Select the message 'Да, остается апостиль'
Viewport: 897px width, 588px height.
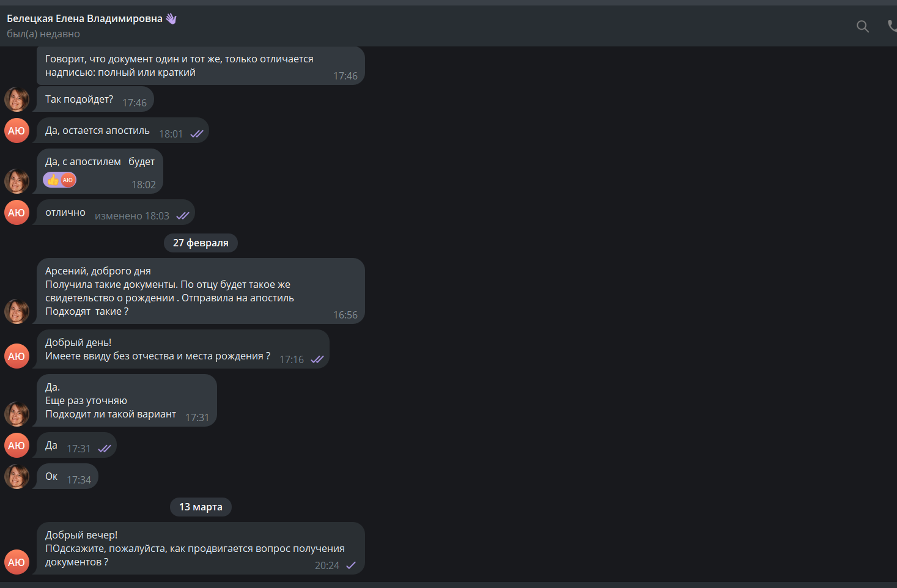(x=123, y=131)
